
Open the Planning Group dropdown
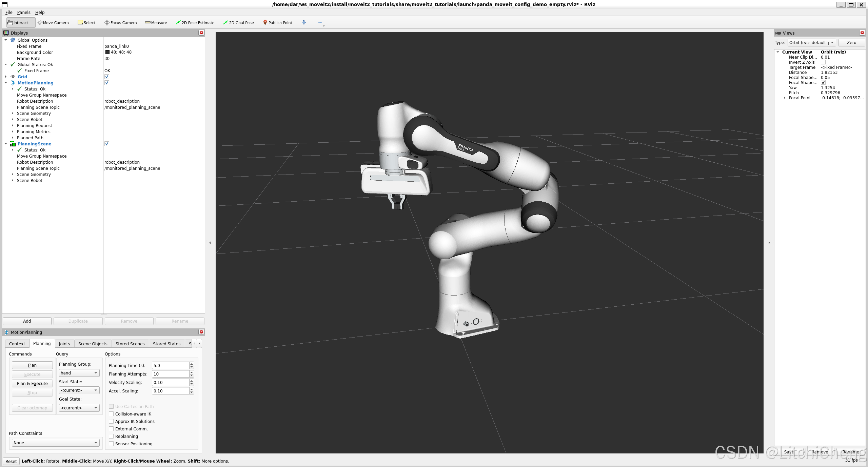point(79,373)
